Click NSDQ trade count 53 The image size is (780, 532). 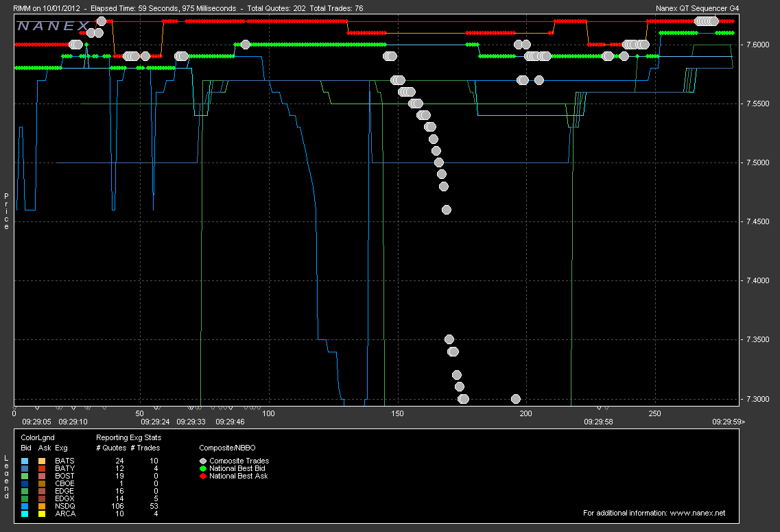tap(154, 506)
